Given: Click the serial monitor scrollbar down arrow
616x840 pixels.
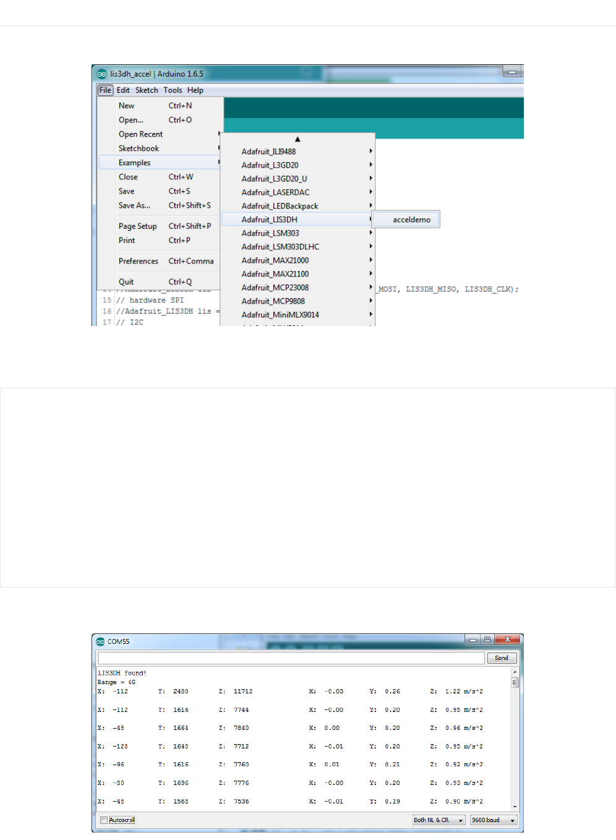Looking at the screenshot, I should pyautogui.click(x=515, y=807).
